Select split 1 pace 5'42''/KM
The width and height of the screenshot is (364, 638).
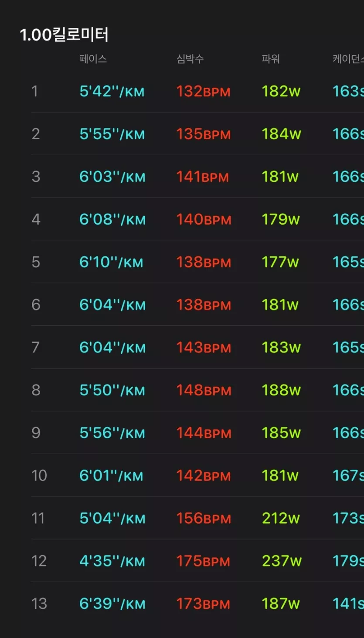click(112, 92)
